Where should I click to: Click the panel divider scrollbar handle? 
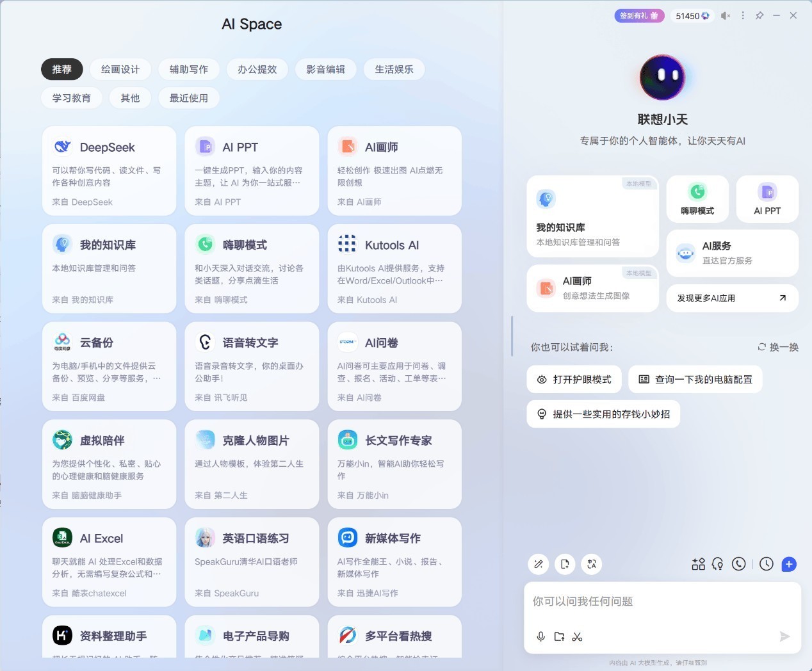point(512,335)
